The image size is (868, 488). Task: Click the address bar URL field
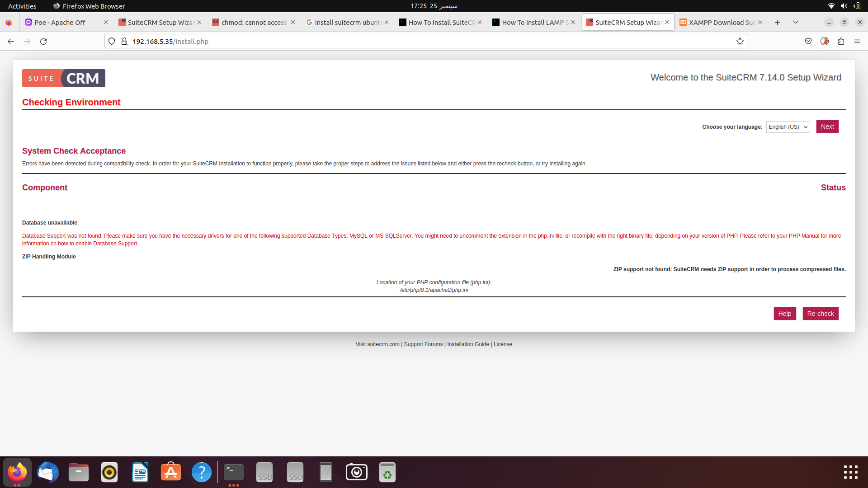click(425, 41)
